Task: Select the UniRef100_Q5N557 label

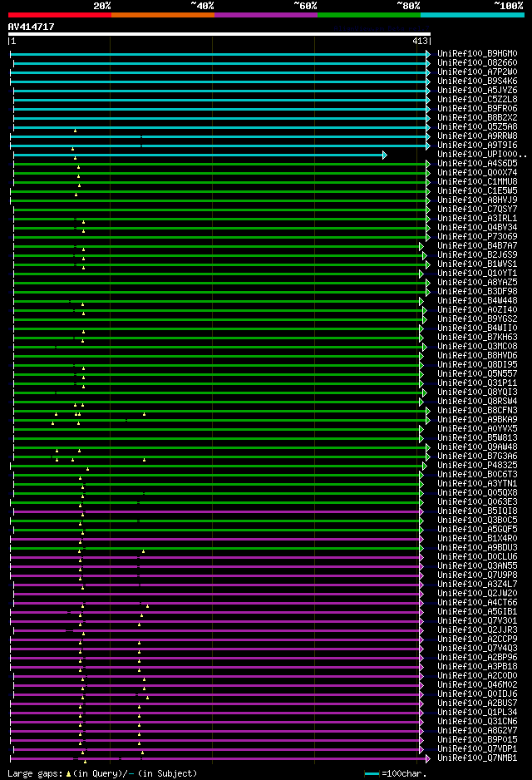Action: click(477, 374)
